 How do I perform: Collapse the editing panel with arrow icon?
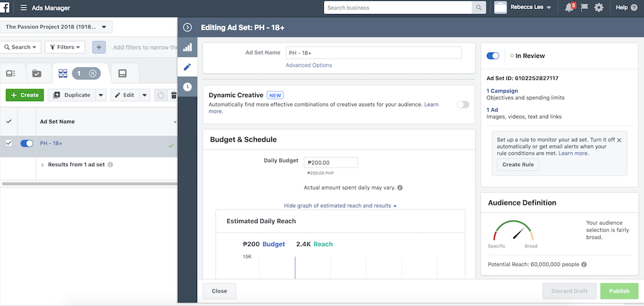(187, 28)
